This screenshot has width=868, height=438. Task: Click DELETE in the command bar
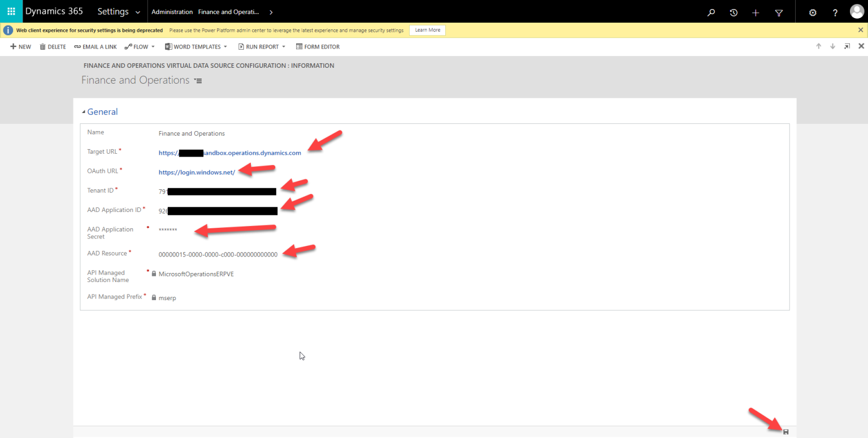[53, 47]
